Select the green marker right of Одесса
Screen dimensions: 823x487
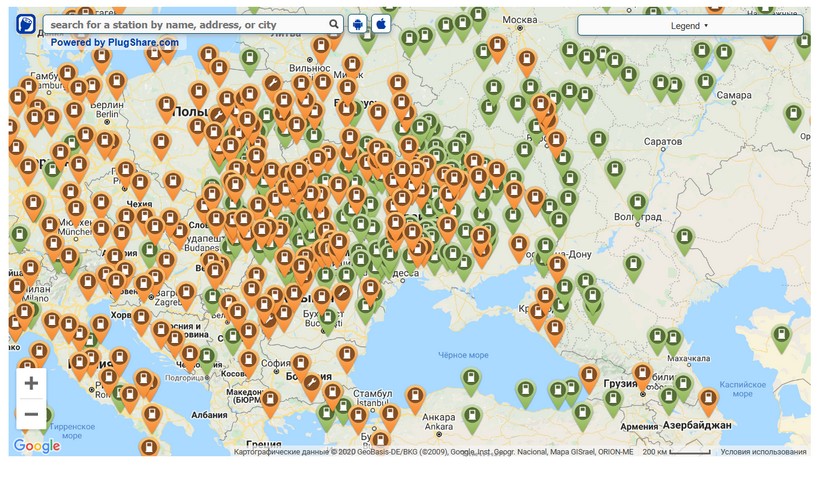click(434, 259)
